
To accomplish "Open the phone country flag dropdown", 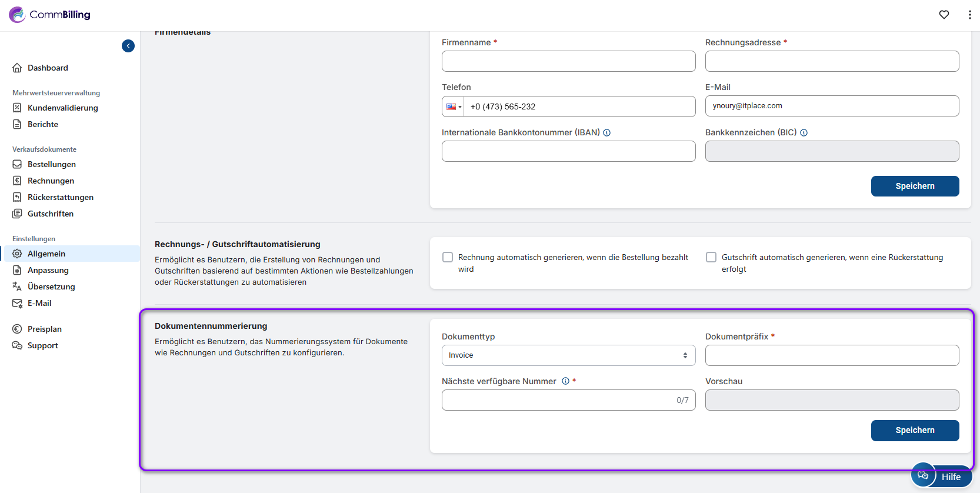I will 454,106.
